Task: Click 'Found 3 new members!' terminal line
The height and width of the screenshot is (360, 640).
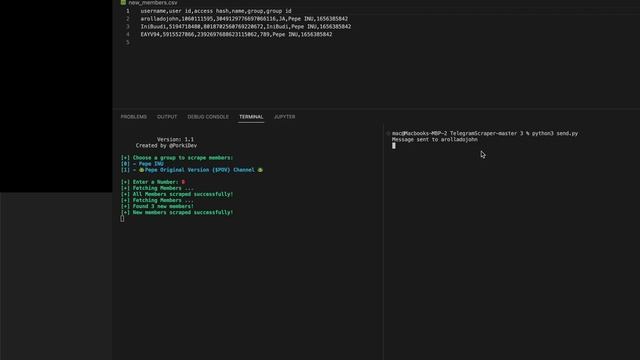Action: pyautogui.click(x=157, y=206)
